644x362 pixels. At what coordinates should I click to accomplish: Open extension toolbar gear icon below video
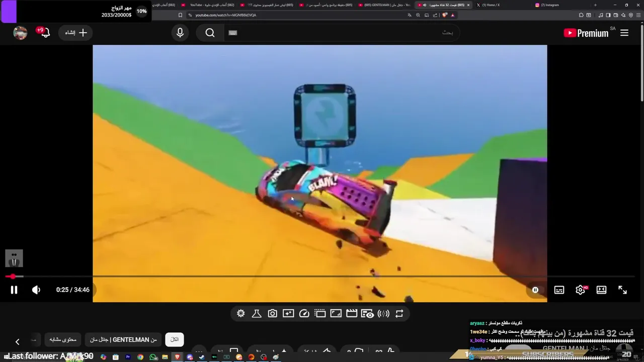240,313
